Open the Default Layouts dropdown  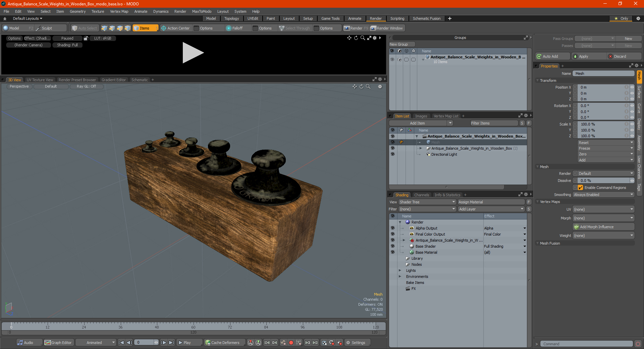pyautogui.click(x=28, y=18)
